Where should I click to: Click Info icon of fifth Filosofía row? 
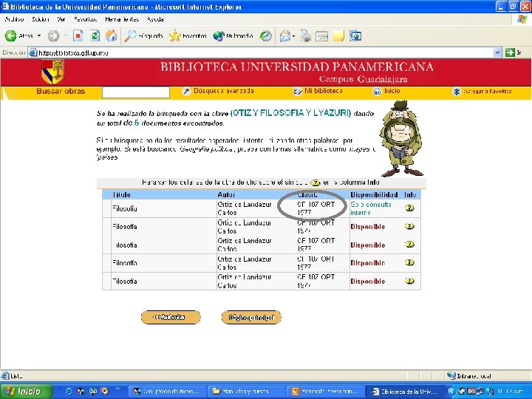coord(409,281)
